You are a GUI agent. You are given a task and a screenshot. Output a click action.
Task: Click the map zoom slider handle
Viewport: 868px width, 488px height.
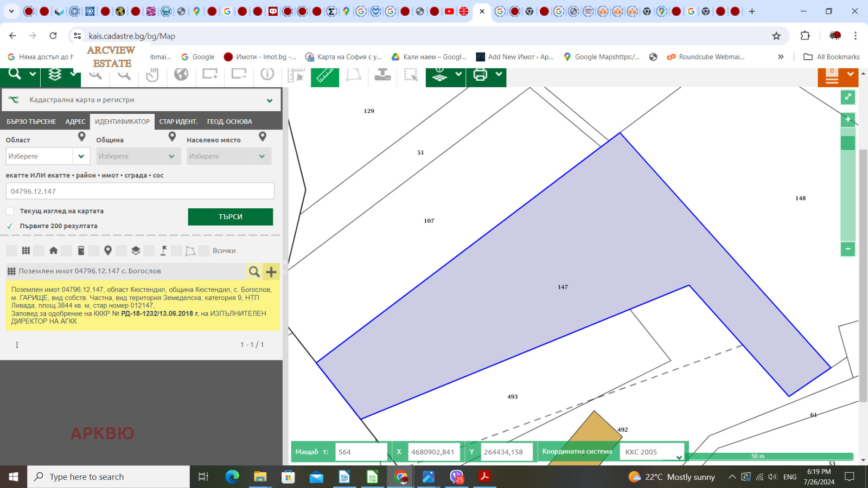847,143
